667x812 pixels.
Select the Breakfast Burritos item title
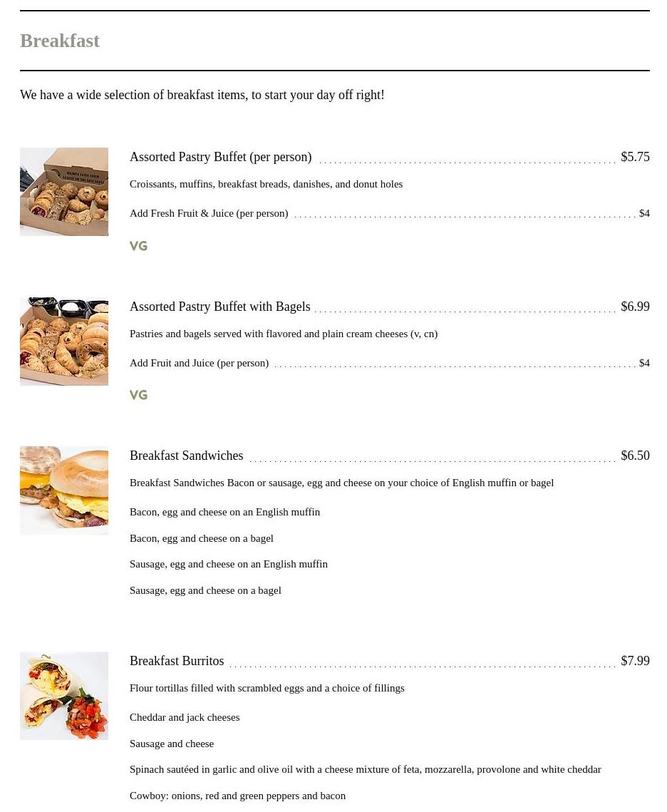coord(177,661)
